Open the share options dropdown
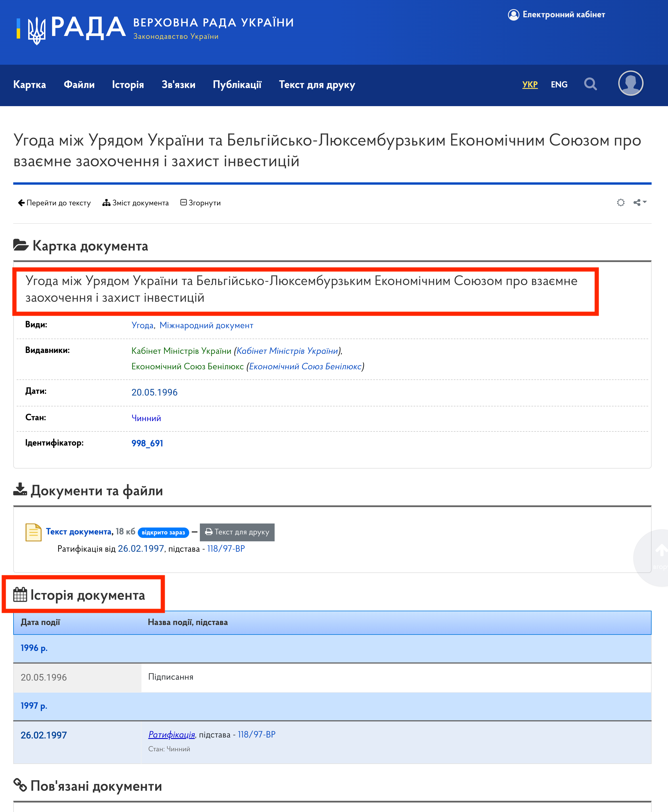Screen dimensions: 668x812 [x=640, y=202]
